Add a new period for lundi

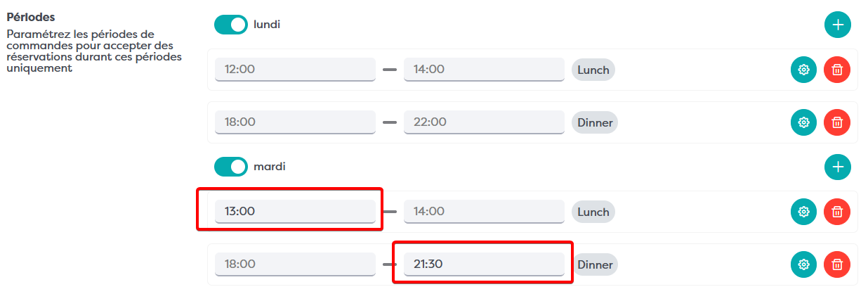pos(837,25)
